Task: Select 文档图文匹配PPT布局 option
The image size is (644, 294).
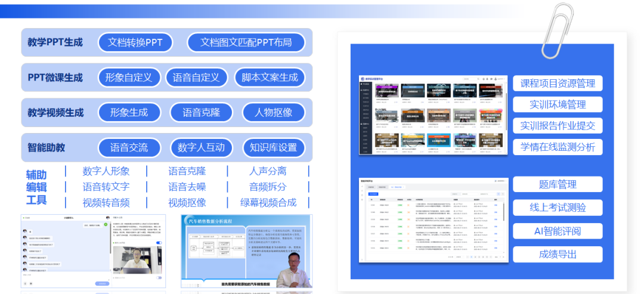Action: tap(246, 42)
